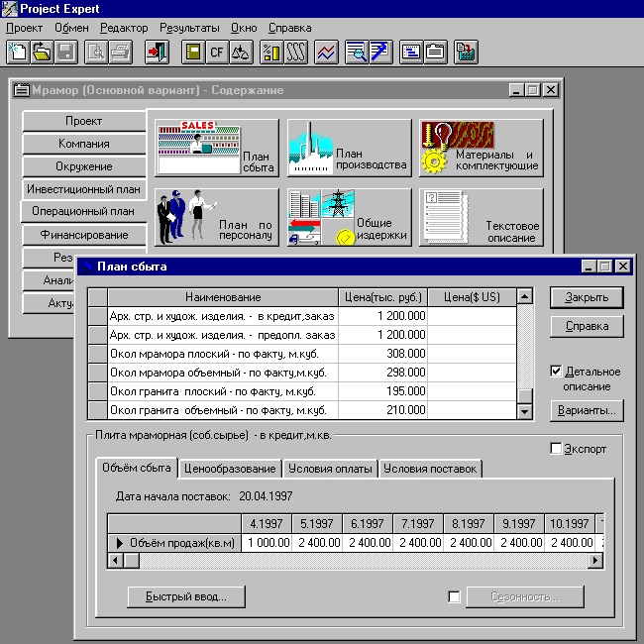Open the line chart graph icon
Screen dimensions: 644x644
coord(326,52)
